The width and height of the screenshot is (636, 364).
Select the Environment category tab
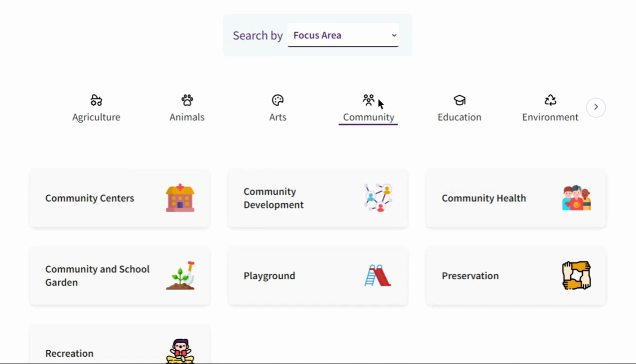550,117
